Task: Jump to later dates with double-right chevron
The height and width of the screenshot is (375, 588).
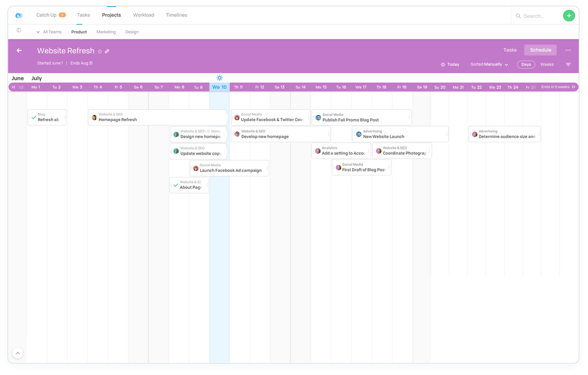Action: (573, 87)
